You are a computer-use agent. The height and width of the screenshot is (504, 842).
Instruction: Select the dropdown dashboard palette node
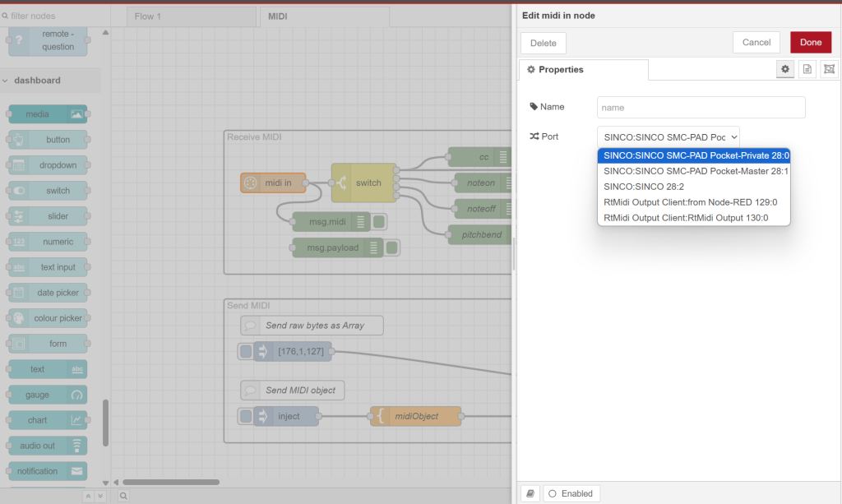coord(48,164)
